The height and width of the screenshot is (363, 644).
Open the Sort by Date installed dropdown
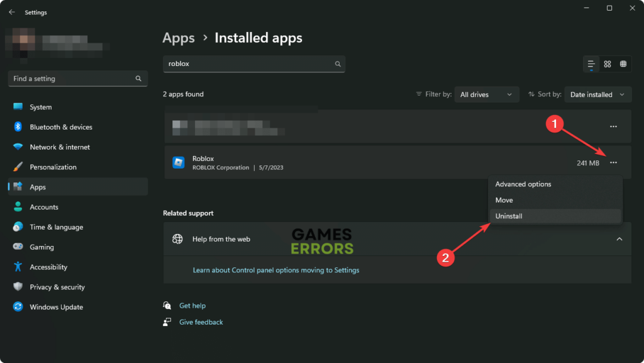click(x=597, y=94)
